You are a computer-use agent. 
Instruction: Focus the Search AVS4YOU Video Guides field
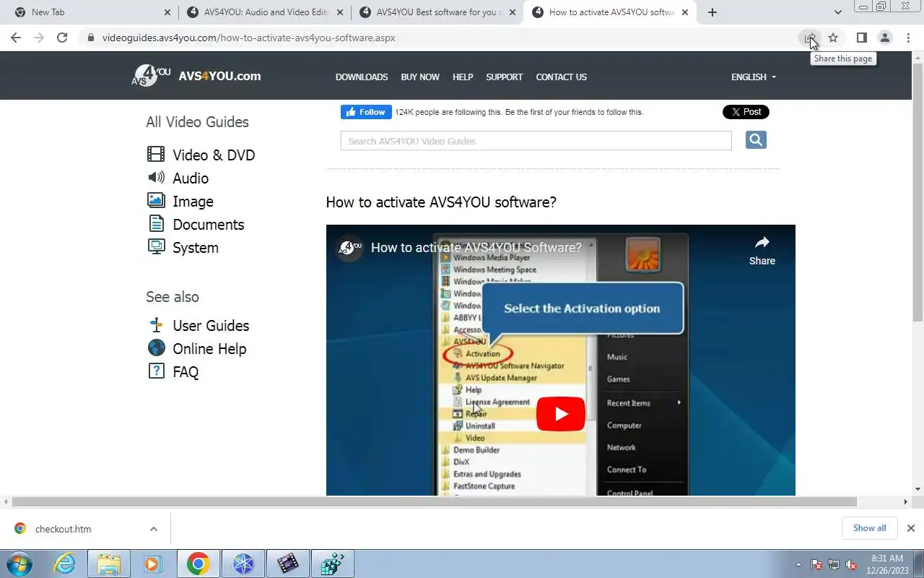click(x=536, y=141)
